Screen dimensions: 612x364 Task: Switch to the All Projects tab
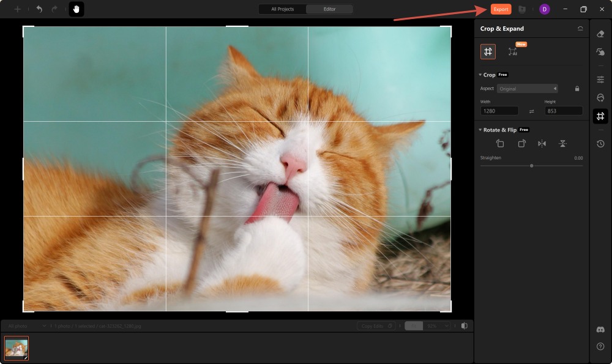[x=282, y=9]
